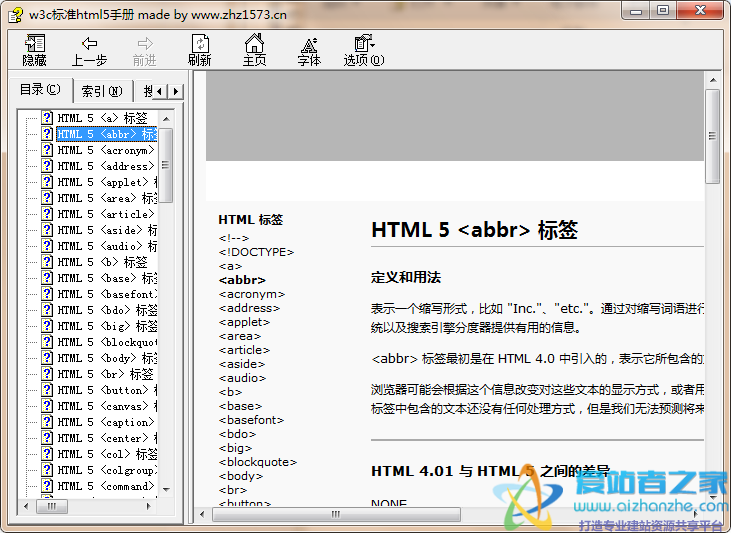
Task: Click the help page icon beside HTML 5 <aside>
Action: [47, 229]
